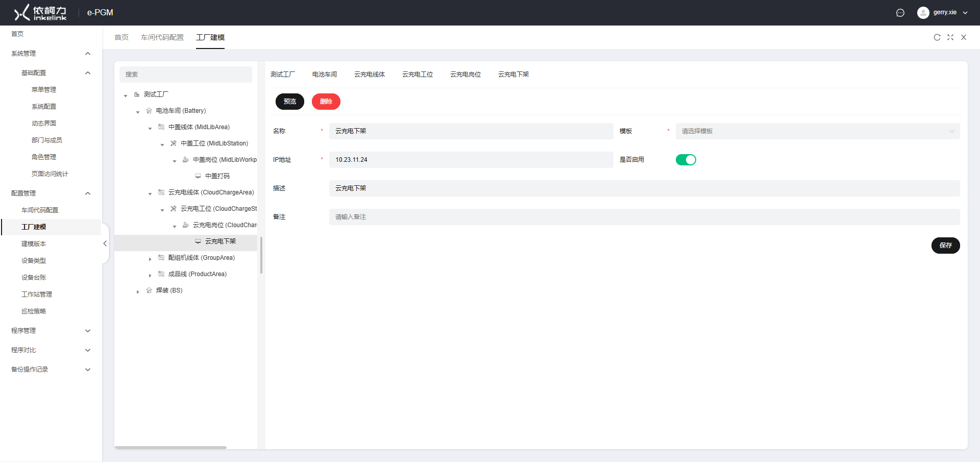Collapse sidebar using the left arrow handle
This screenshot has width=980, height=465.
coord(105,243)
